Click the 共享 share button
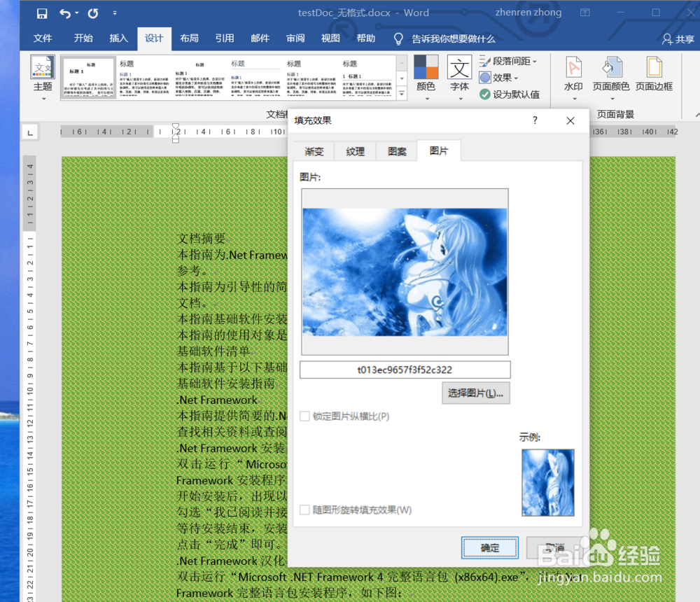Viewport: 700px width, 602px height. 678,39
